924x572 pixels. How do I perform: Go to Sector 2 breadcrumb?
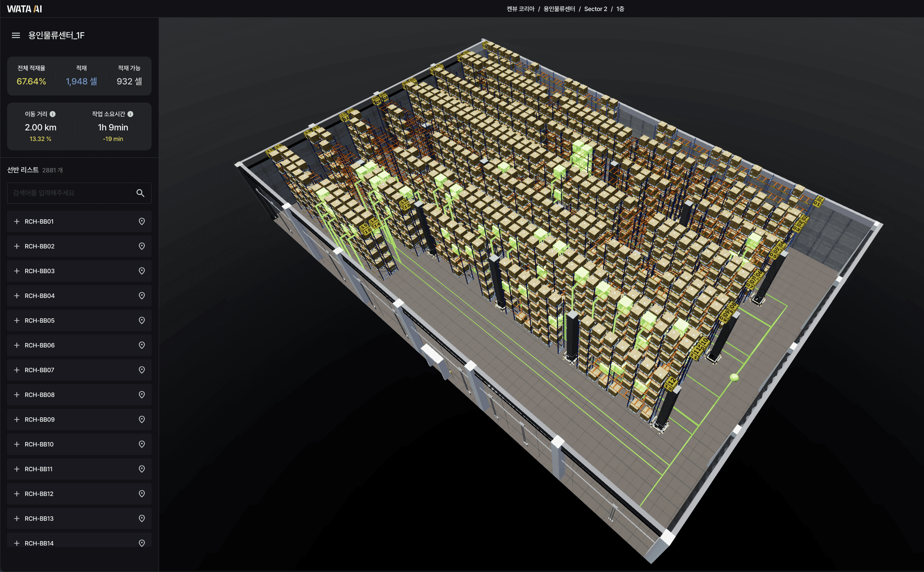click(x=595, y=9)
